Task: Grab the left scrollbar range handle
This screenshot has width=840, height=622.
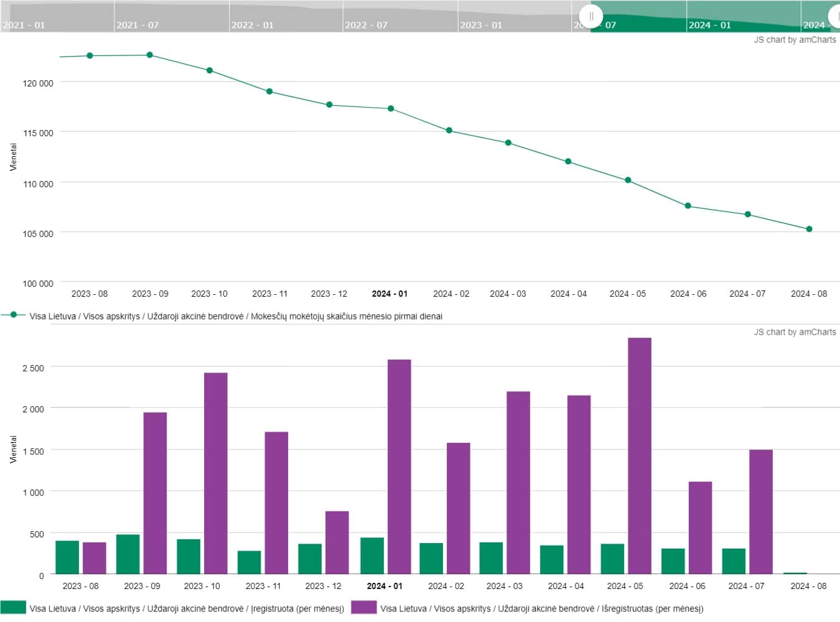Action: [590, 16]
